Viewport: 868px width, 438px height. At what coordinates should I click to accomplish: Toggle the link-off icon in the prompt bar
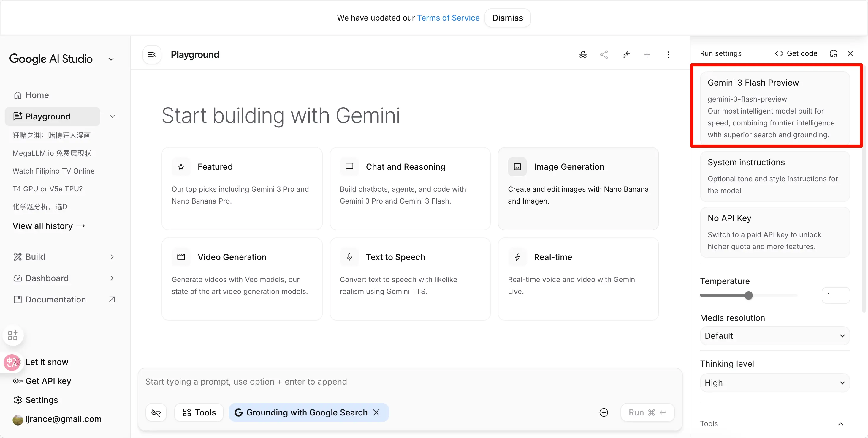click(x=156, y=412)
